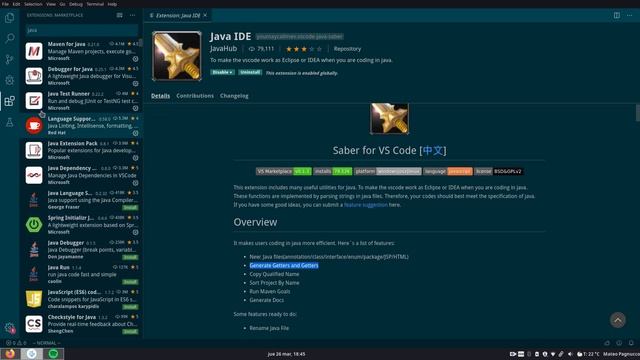Switch to the Details tab
This screenshot has width=640, height=360.
[x=160, y=96]
